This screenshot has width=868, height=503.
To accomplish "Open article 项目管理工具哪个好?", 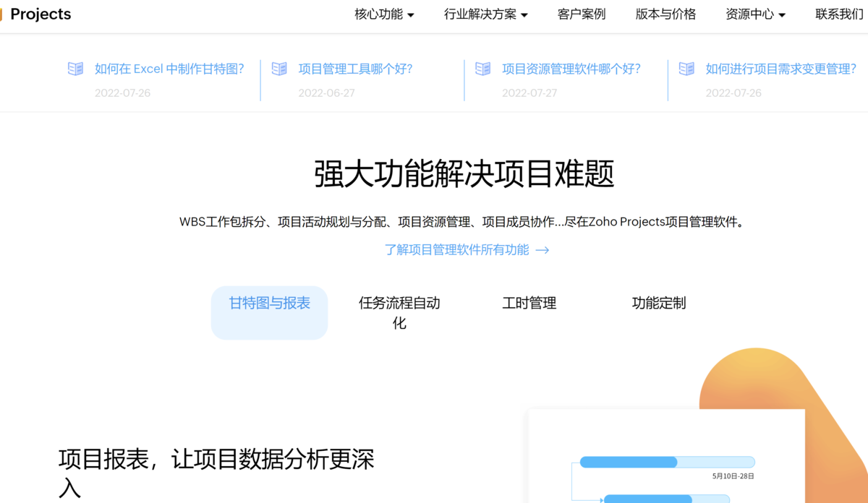I will coord(355,69).
